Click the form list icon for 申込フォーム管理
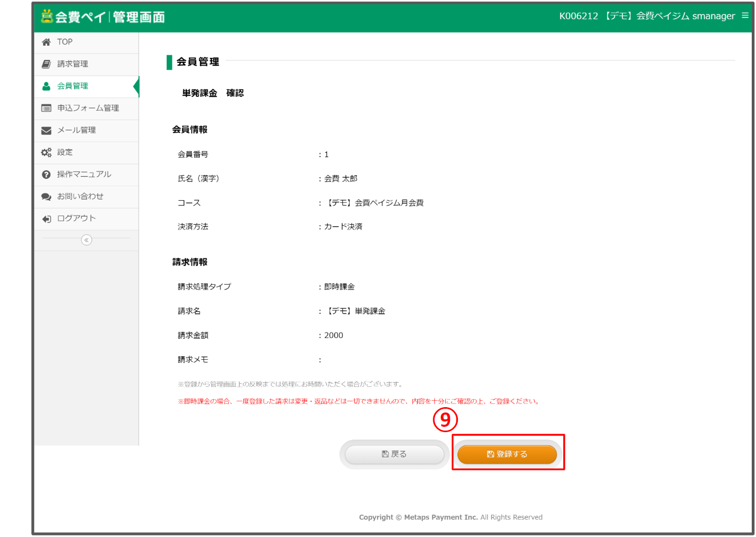This screenshot has width=756, height=537. click(46, 108)
